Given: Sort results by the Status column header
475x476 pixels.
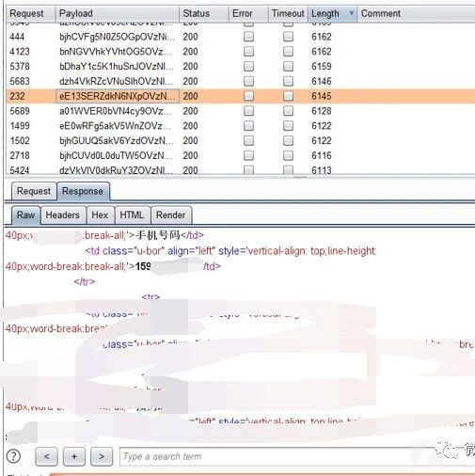Looking at the screenshot, I should click(x=204, y=13).
